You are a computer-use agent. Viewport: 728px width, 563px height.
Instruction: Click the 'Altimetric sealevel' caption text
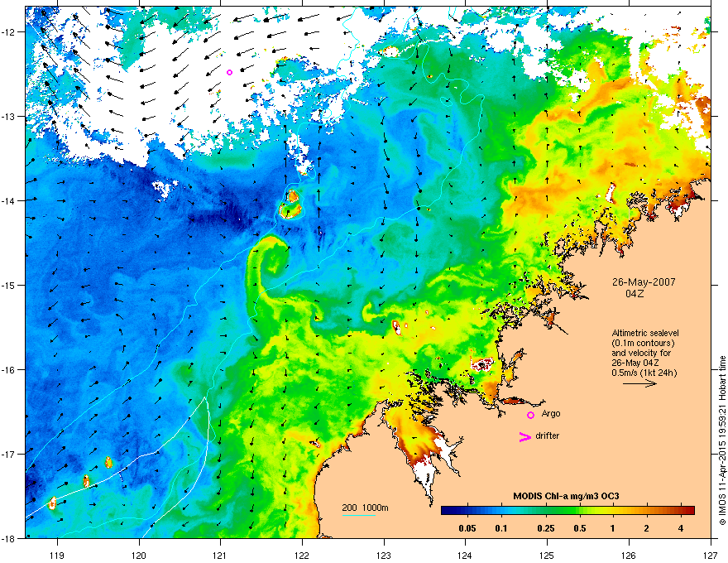coord(645,333)
